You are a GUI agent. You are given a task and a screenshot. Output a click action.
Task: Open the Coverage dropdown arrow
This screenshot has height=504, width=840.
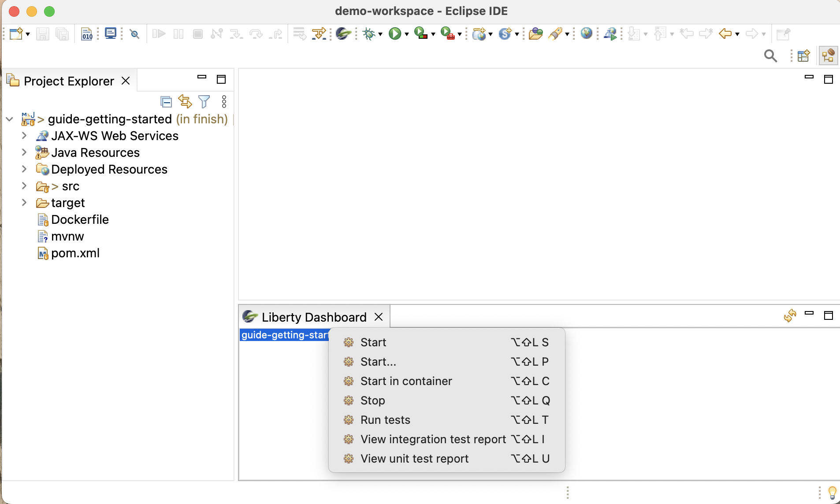tap(433, 34)
